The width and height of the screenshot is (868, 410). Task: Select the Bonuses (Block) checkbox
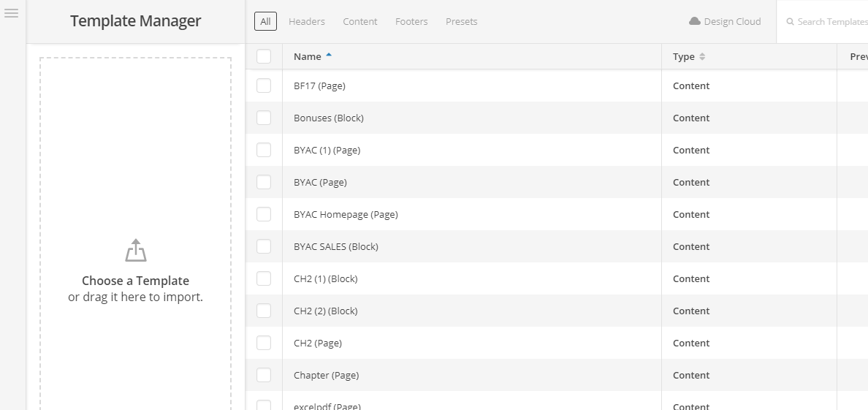pyautogui.click(x=264, y=118)
